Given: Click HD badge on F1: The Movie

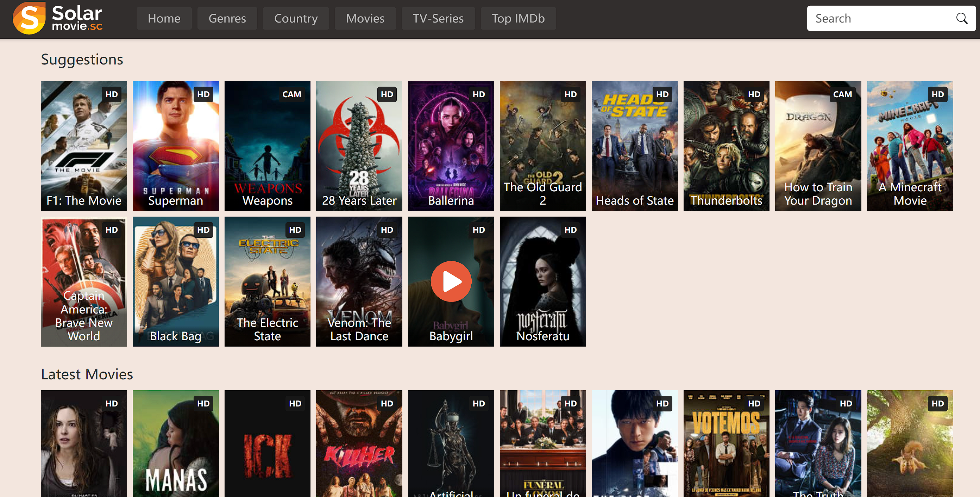Looking at the screenshot, I should point(112,94).
